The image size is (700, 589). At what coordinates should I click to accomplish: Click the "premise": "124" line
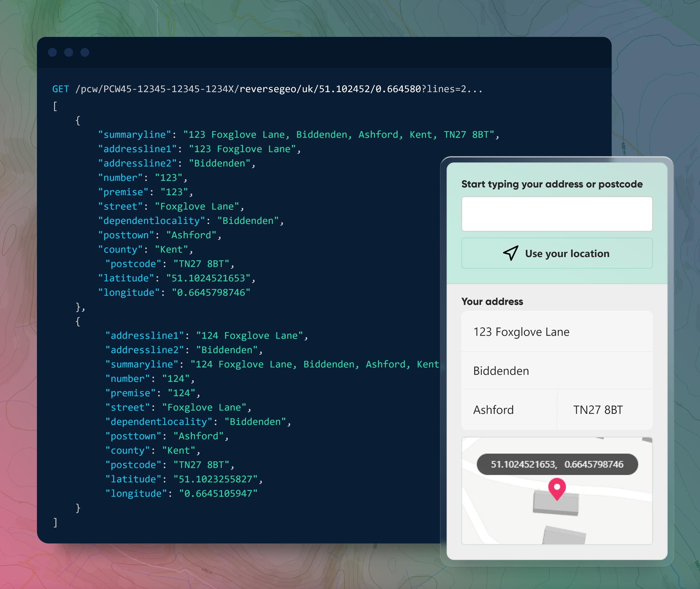point(153,393)
